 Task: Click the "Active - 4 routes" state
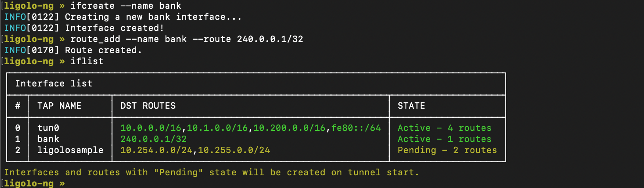point(444,128)
